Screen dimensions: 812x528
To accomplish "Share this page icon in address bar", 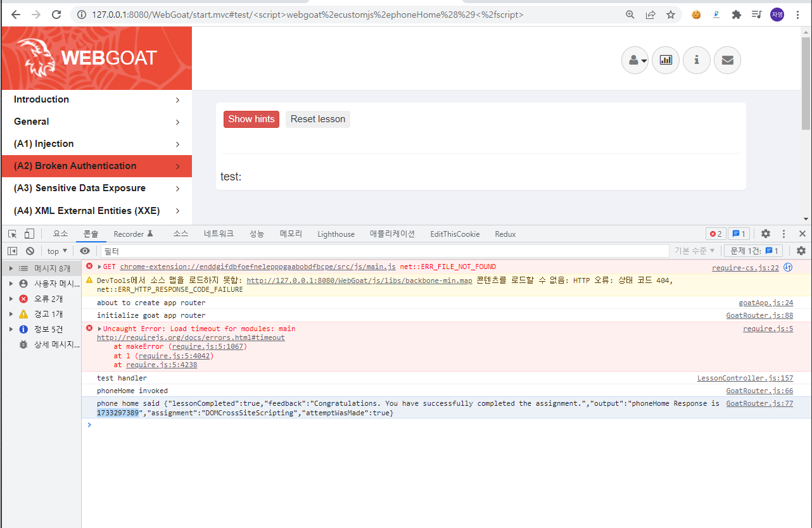I will [650, 15].
